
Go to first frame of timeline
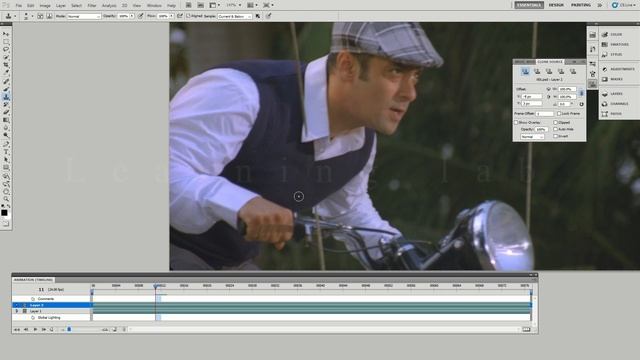point(17,329)
